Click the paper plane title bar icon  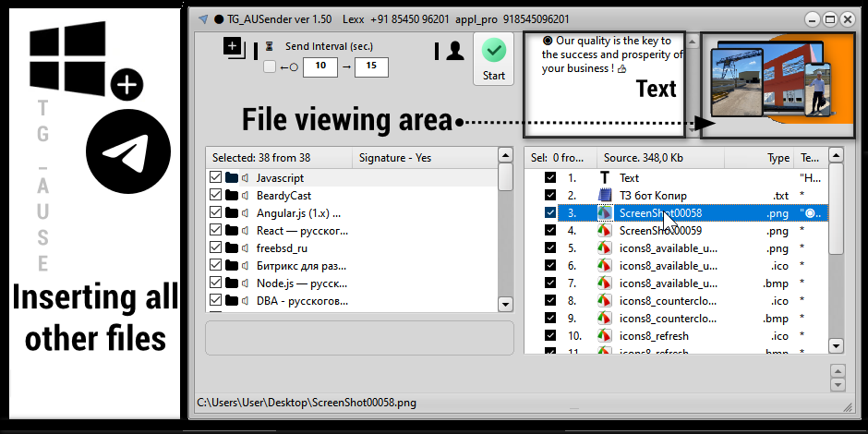203,19
